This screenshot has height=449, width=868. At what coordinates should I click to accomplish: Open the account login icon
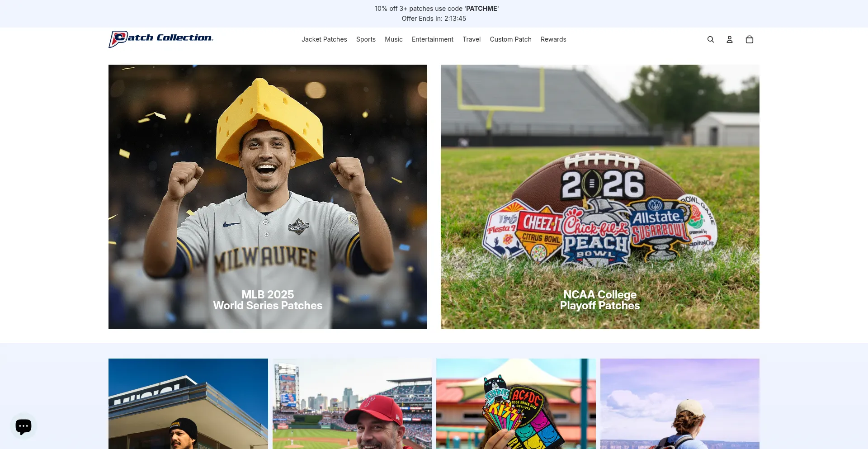(x=730, y=39)
